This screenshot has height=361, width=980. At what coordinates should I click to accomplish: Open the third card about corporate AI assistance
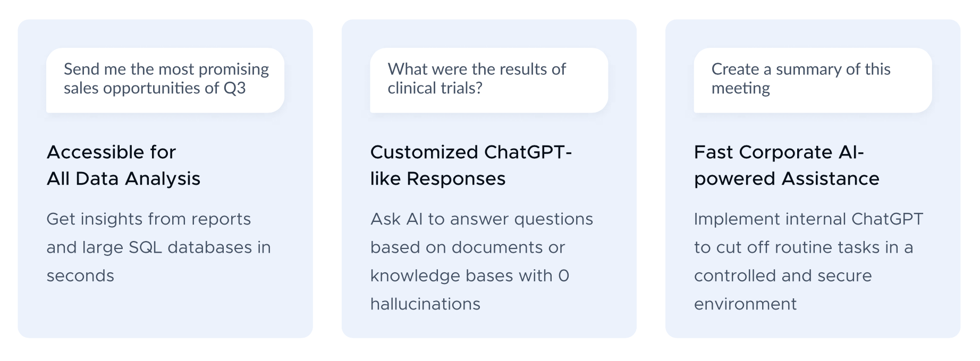coord(813,179)
